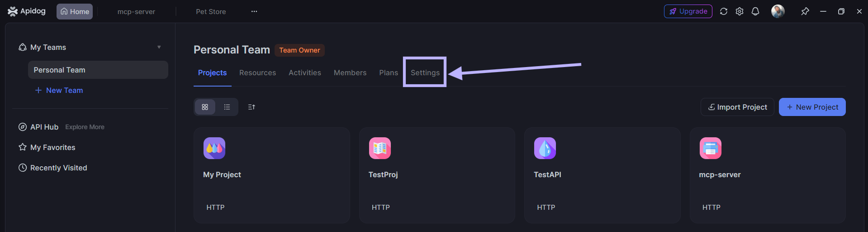
Task: Select Personal Team in sidebar
Action: coord(98,70)
